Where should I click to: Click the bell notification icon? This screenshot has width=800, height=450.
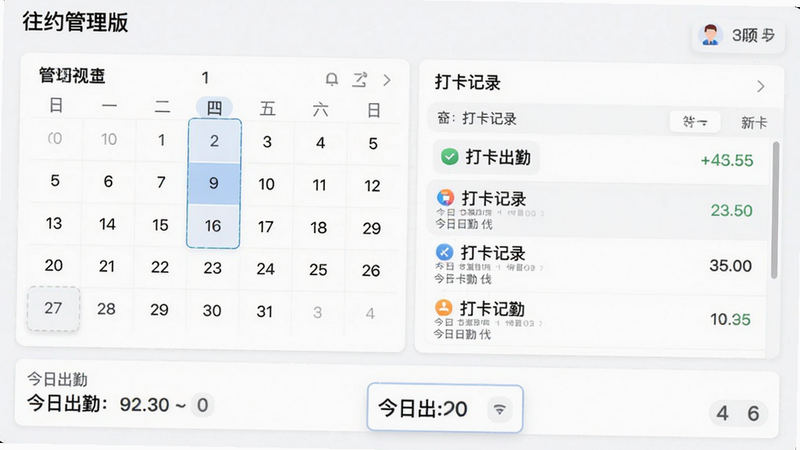(332, 80)
